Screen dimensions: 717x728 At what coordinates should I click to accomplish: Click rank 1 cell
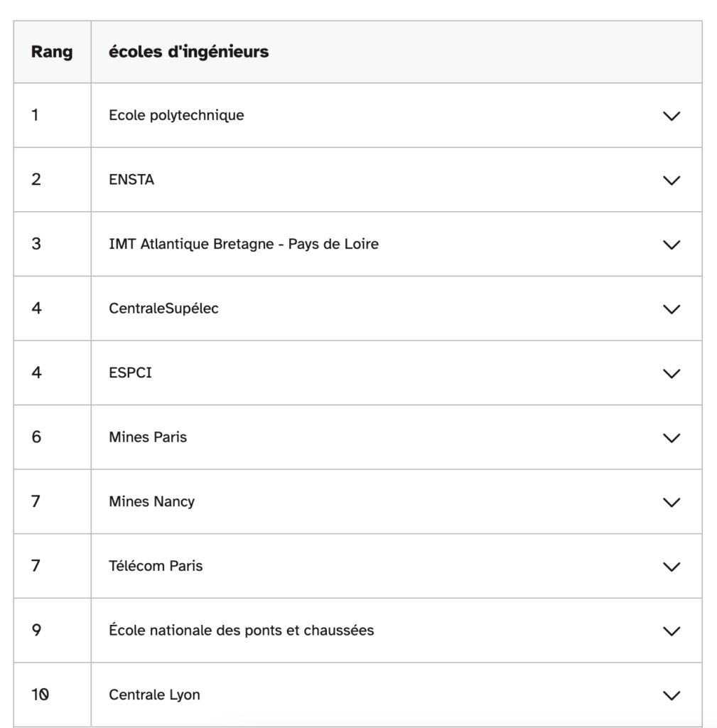tap(36, 115)
